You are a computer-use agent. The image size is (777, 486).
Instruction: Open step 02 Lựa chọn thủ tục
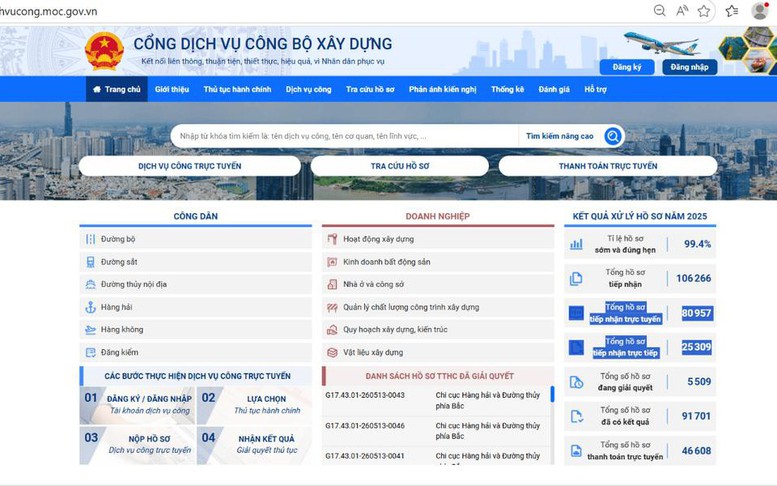click(254, 405)
